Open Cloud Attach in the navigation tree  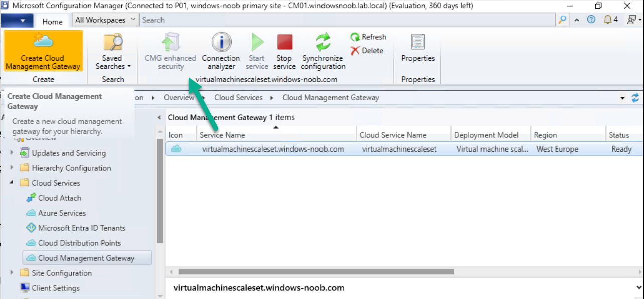tap(59, 198)
